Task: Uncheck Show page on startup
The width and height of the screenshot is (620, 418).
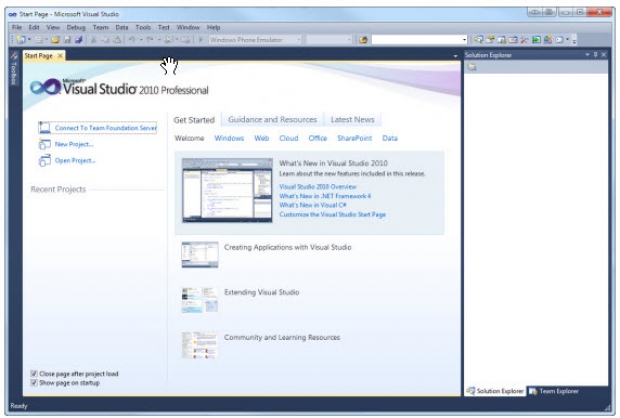Action: click(35, 383)
